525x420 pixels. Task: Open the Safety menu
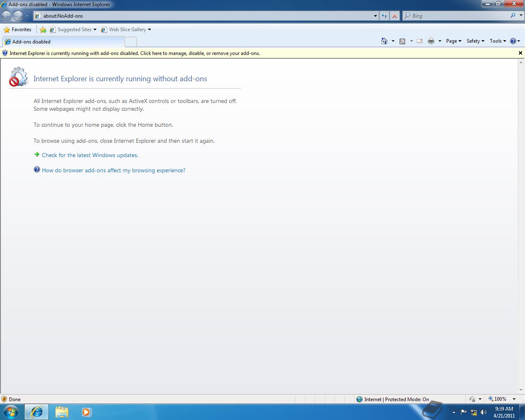(475, 41)
